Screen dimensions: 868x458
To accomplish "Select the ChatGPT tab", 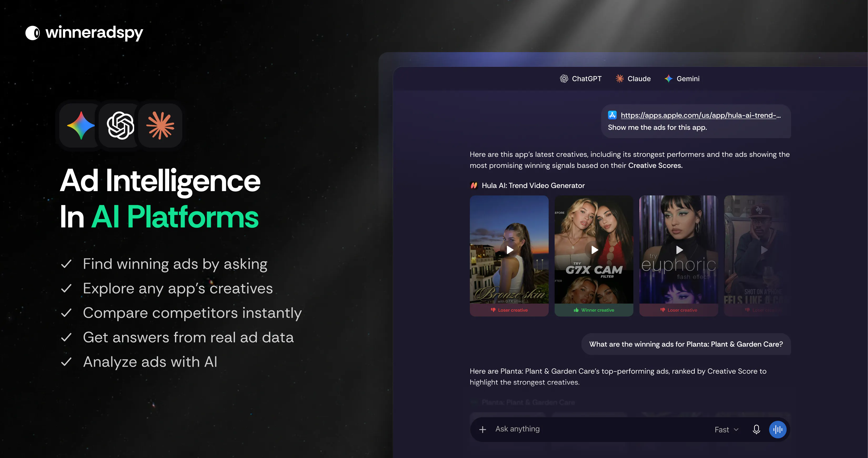I will [581, 78].
